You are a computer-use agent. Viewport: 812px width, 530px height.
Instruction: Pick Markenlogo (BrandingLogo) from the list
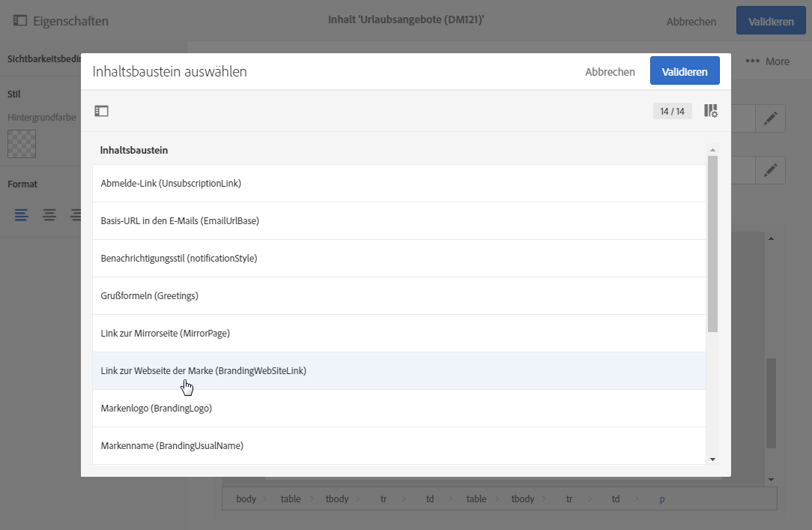pyautogui.click(x=157, y=408)
